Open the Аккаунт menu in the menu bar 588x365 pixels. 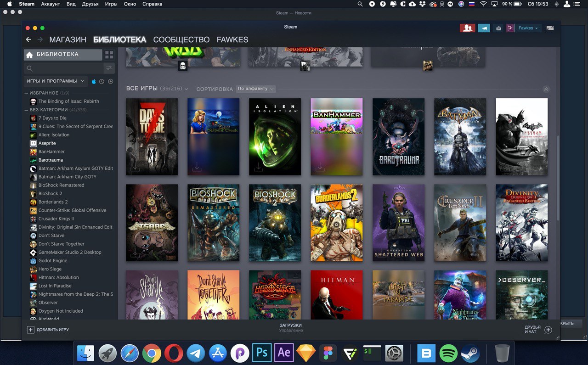coord(51,4)
